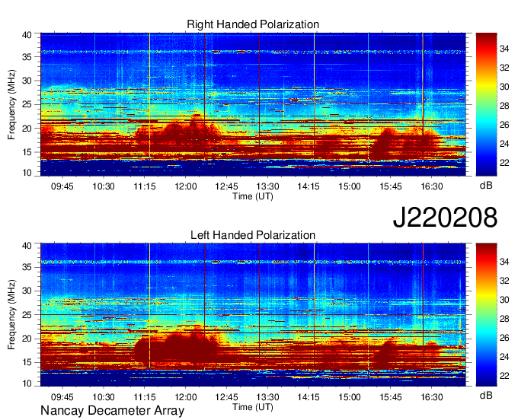This screenshot has height=420, width=518.
Task: Click the 'dB' unit under Left Handed color bar
Action: tap(486, 395)
